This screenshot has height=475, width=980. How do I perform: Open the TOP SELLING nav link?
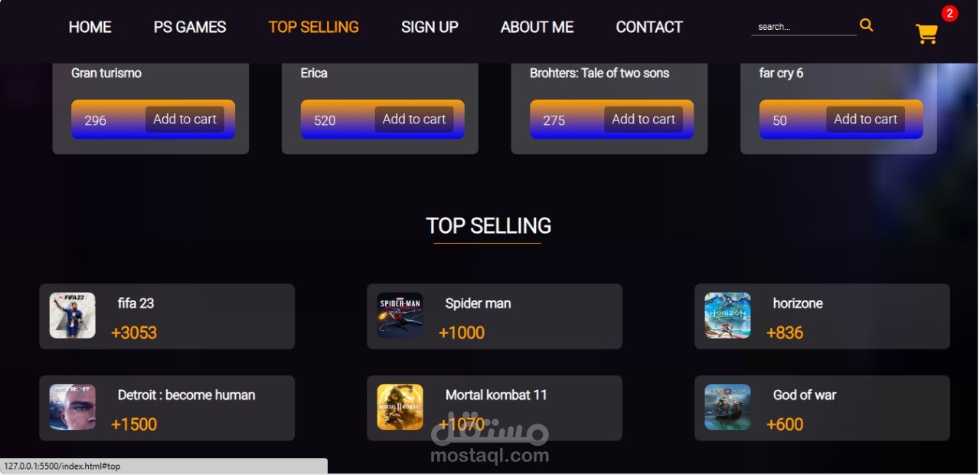pos(313,27)
